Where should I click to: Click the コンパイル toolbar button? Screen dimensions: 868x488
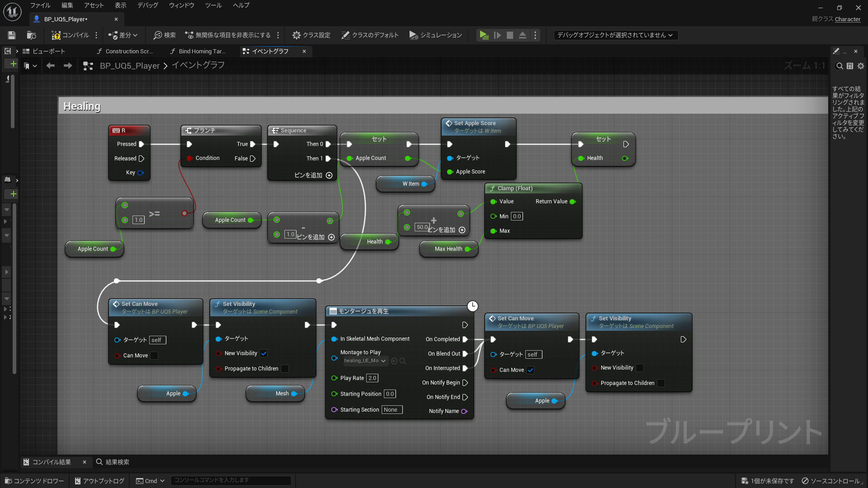[x=70, y=35]
